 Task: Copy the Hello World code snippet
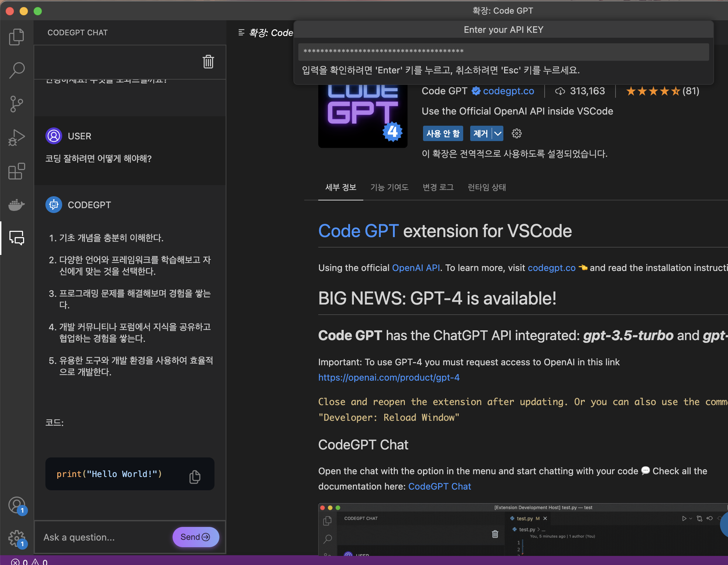pyautogui.click(x=195, y=477)
